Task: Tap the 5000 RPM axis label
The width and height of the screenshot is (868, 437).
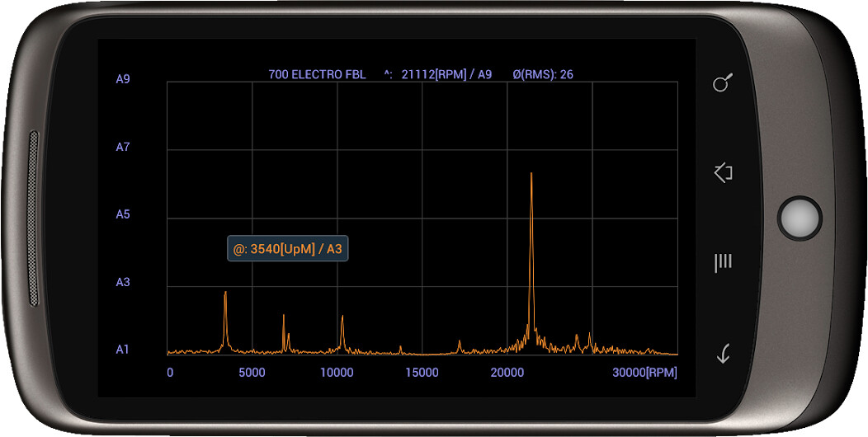Action: click(252, 373)
